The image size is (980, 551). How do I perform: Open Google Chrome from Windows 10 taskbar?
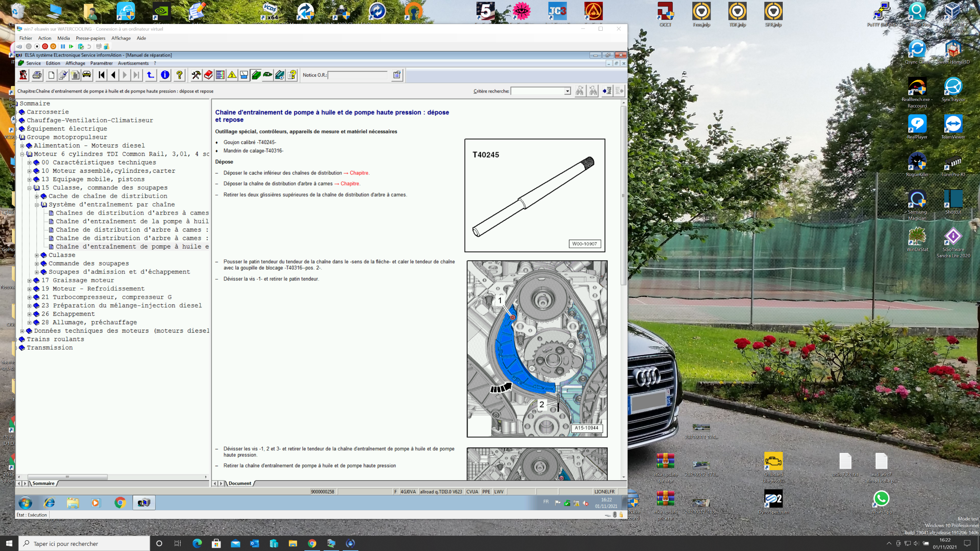coord(312,543)
